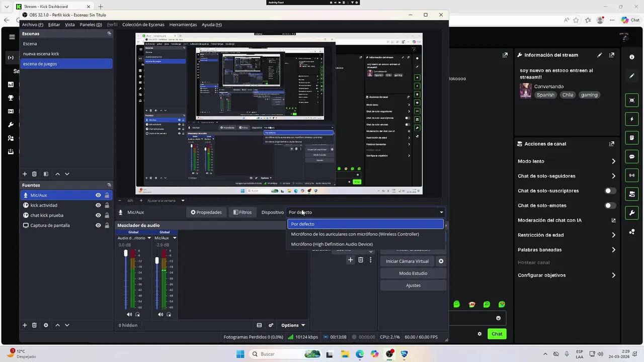Add a new source in Fuentes panel
This screenshot has height=362, width=644.
(25, 325)
